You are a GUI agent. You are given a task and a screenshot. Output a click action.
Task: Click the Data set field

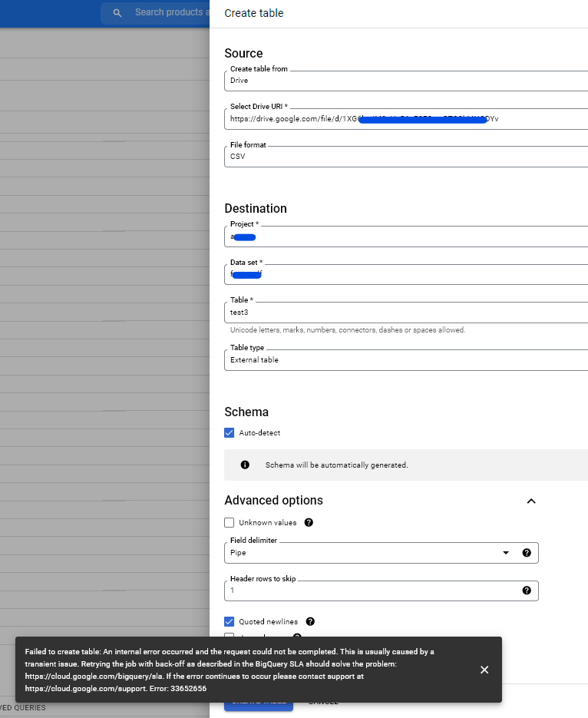pos(406,274)
